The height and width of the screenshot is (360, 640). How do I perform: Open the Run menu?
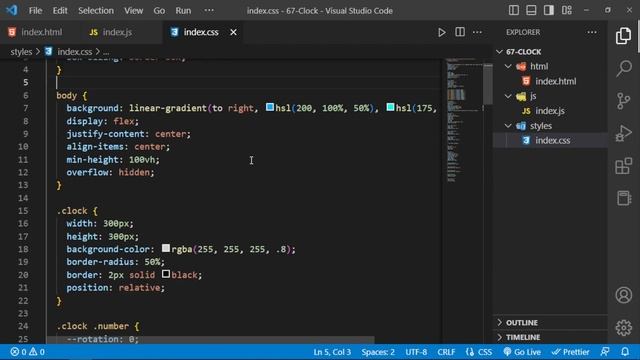(183, 11)
